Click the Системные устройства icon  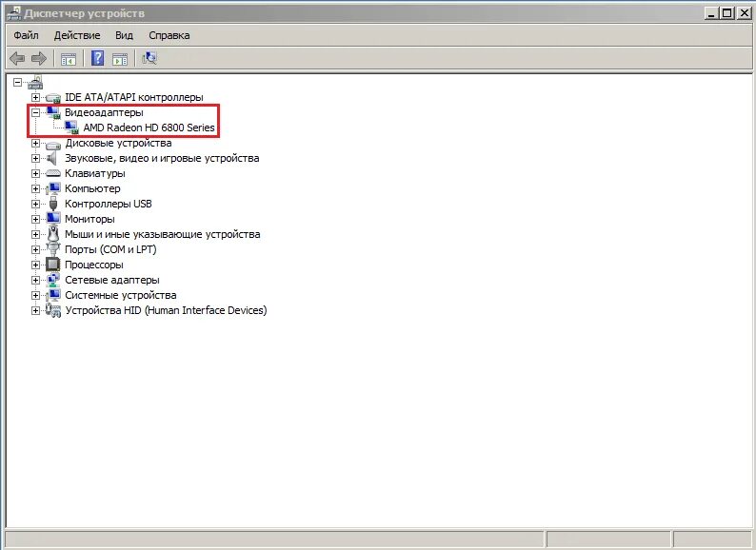53,295
